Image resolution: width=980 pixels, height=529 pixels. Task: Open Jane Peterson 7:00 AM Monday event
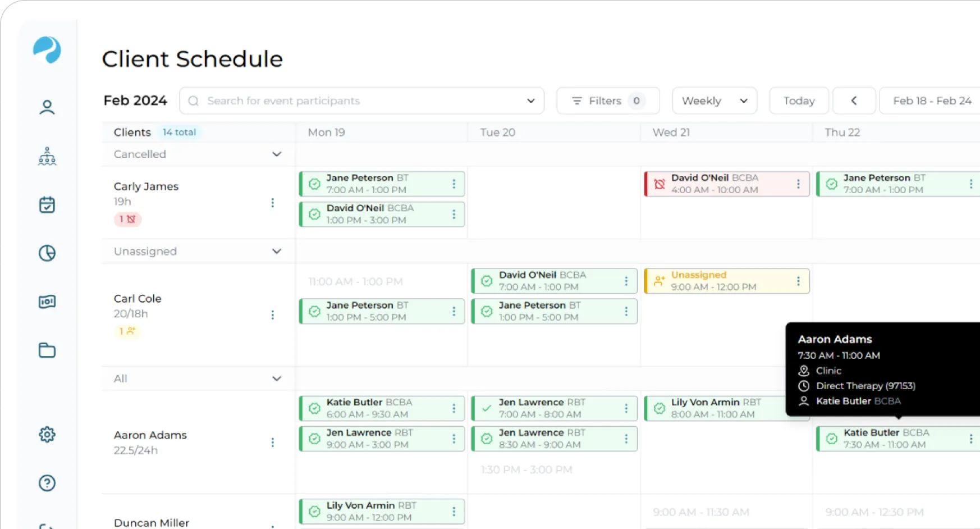coord(382,184)
